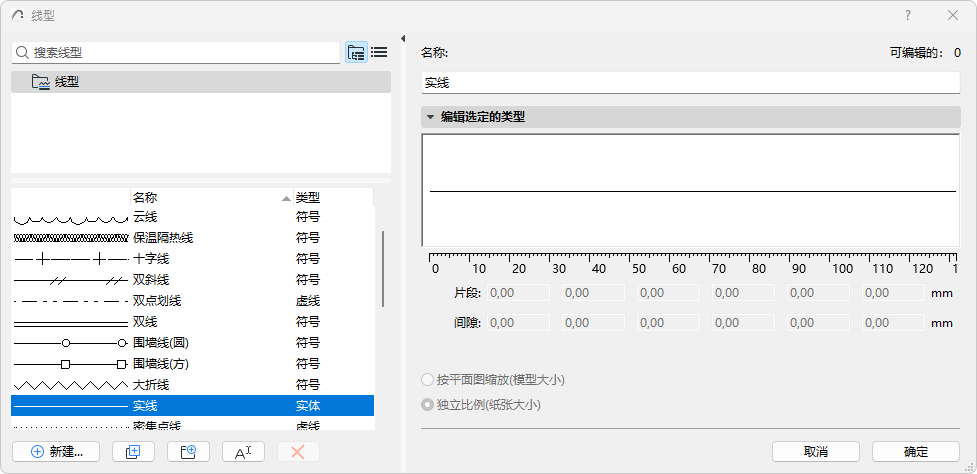Click the line preview area
The width and height of the screenshot is (977, 474).
pyautogui.click(x=690, y=191)
